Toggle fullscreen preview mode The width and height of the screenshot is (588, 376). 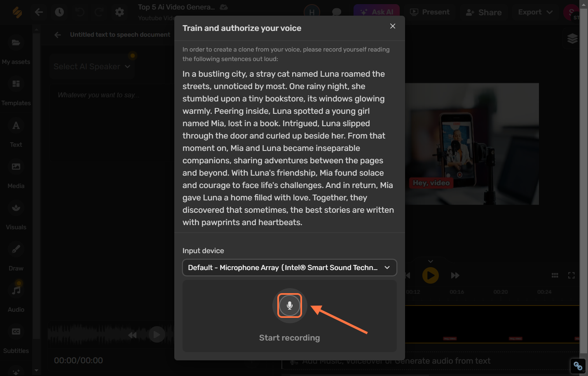click(x=571, y=275)
